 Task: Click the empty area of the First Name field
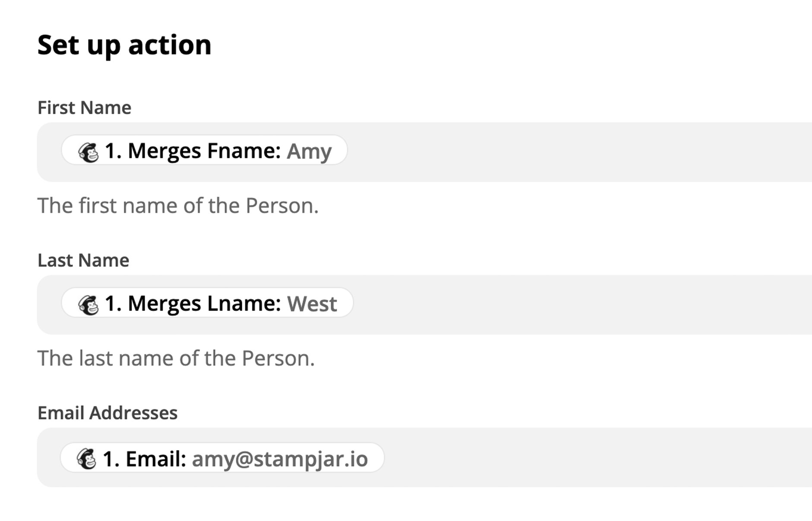tap(579, 152)
